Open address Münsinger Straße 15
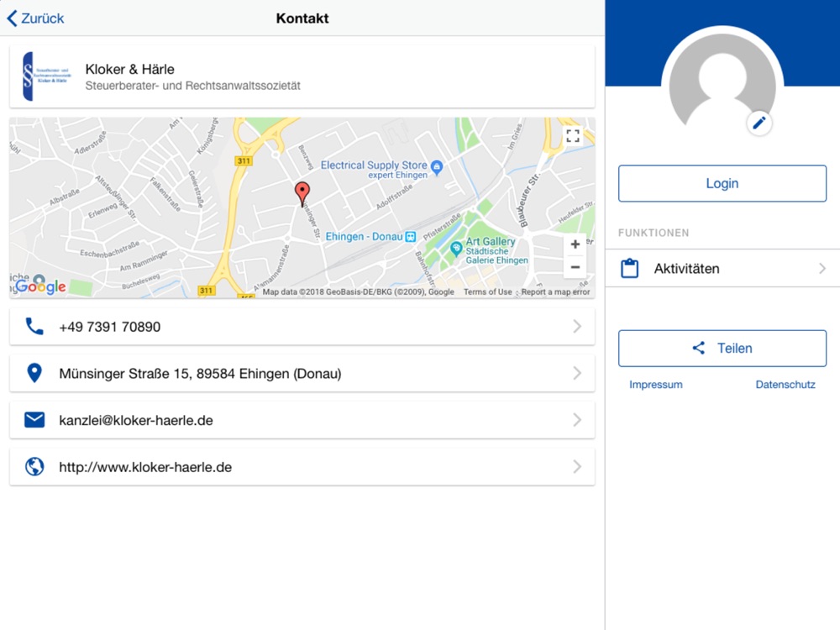Viewport: 840px width, 630px height. (302, 373)
